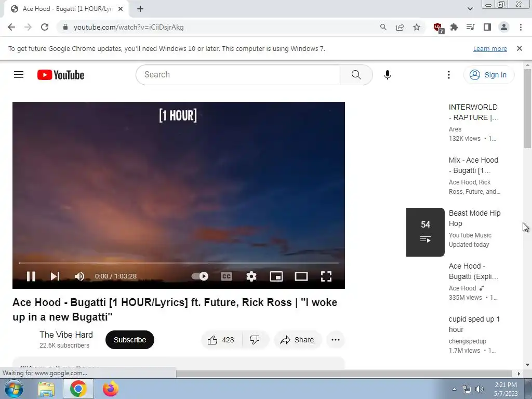The height and width of the screenshot is (399, 532).
Task: Click vertical page scrollbar thumb
Action: coord(527,109)
